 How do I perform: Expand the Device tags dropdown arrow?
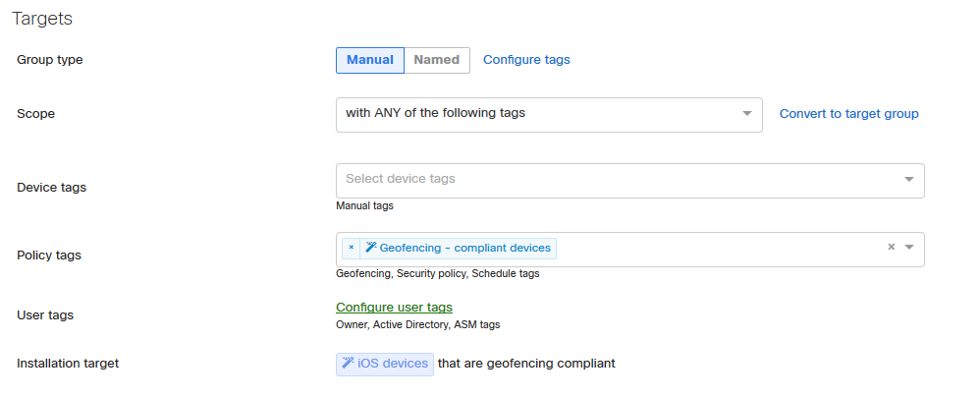click(x=908, y=180)
